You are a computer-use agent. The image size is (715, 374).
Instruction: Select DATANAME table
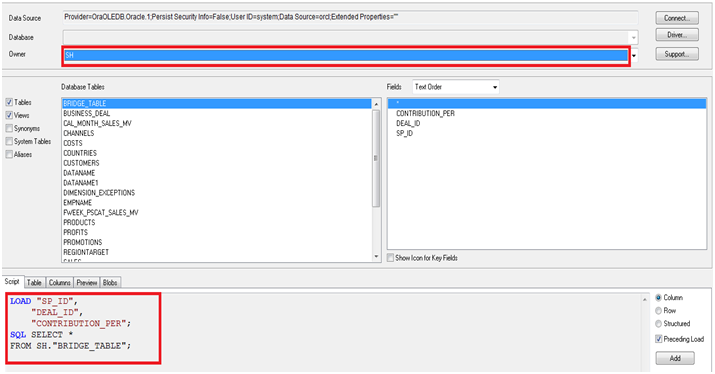pyautogui.click(x=217, y=173)
